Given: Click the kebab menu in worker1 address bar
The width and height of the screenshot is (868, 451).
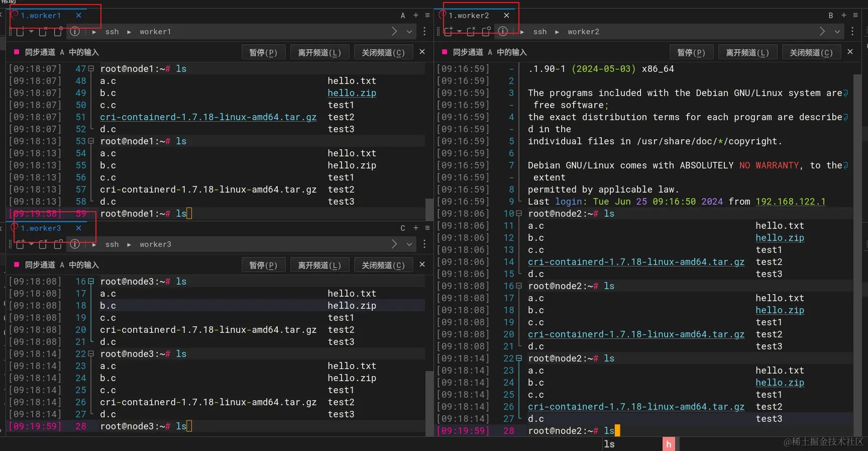Looking at the screenshot, I should coord(424,32).
